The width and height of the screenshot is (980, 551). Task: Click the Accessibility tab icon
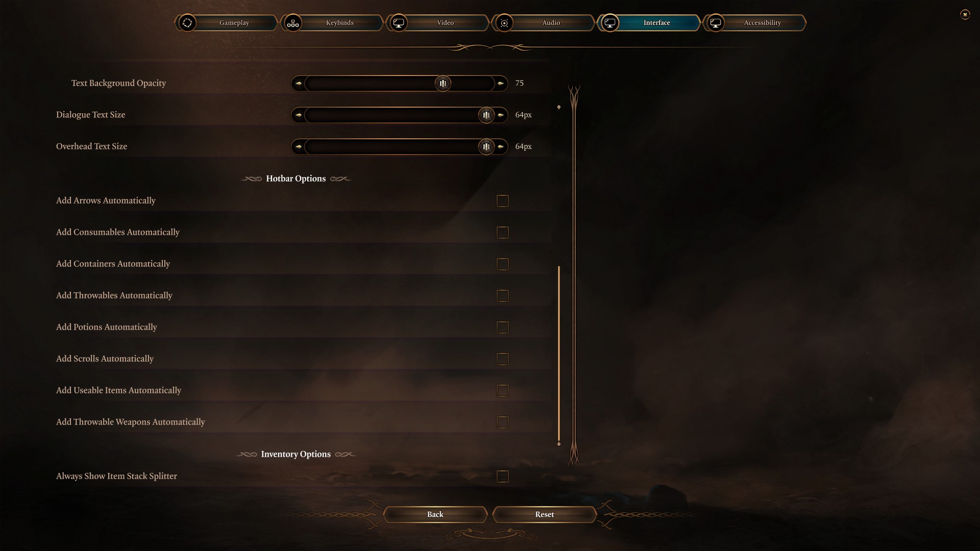pos(716,22)
